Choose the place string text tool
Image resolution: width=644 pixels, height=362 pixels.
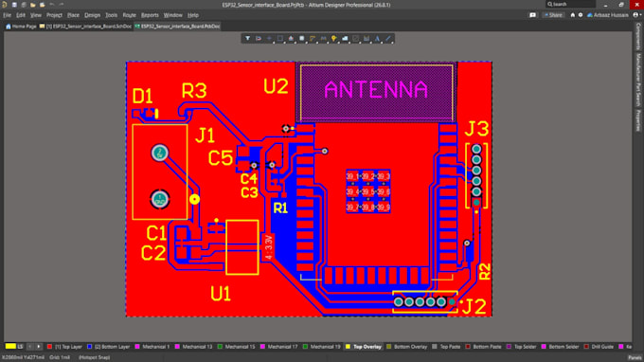click(377, 38)
